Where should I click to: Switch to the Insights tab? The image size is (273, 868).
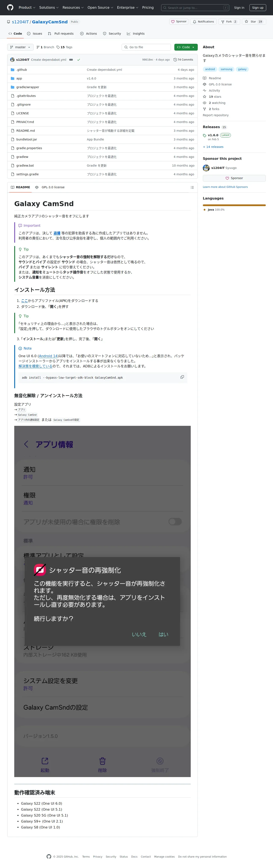coord(135,34)
